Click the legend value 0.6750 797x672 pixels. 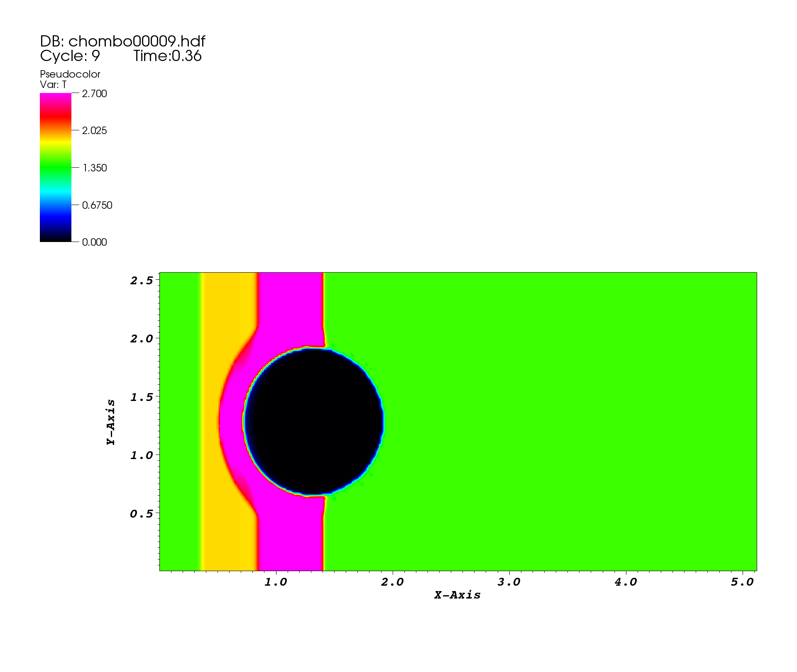[x=97, y=205]
